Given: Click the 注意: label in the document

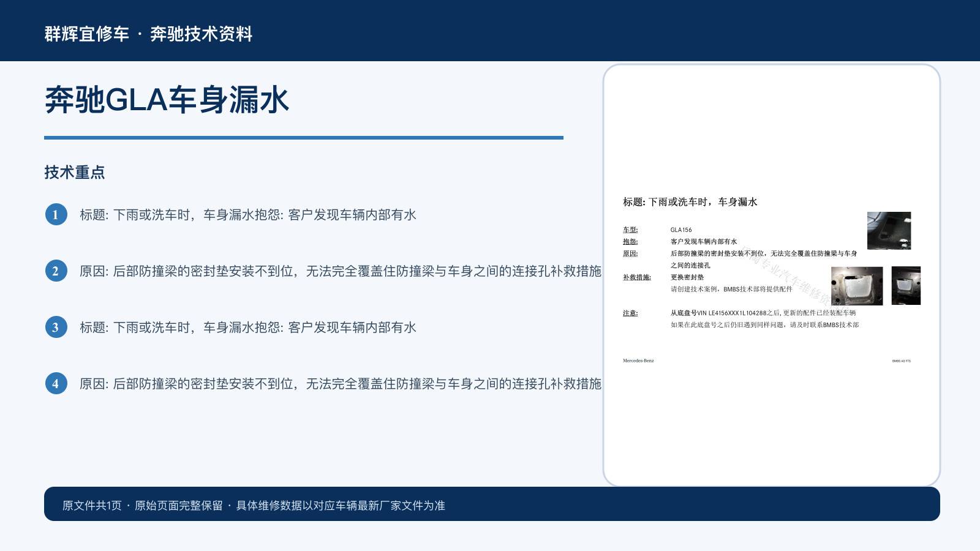Looking at the screenshot, I should [x=630, y=313].
